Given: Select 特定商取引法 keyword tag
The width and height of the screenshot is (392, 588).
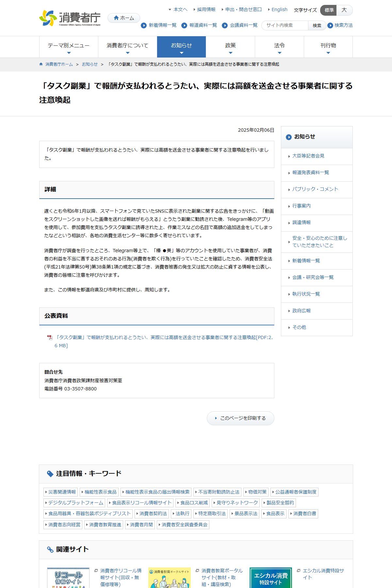Looking at the screenshot, I should (x=211, y=514).
